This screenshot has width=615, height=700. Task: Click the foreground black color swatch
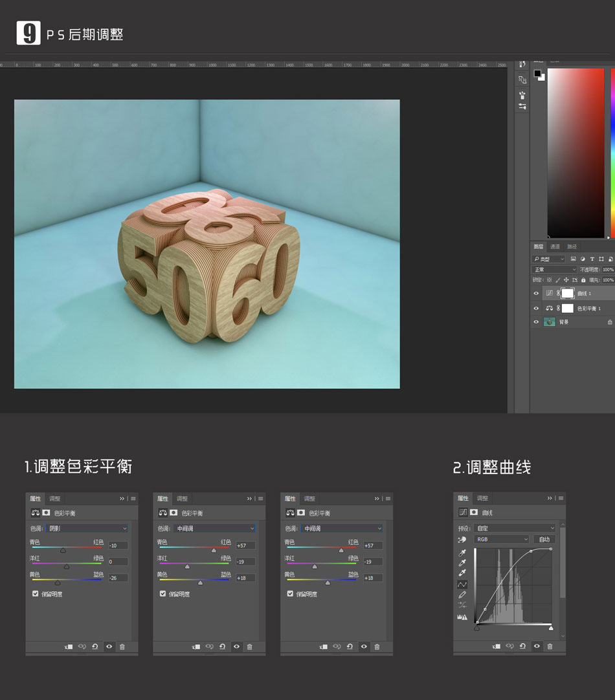(x=537, y=73)
